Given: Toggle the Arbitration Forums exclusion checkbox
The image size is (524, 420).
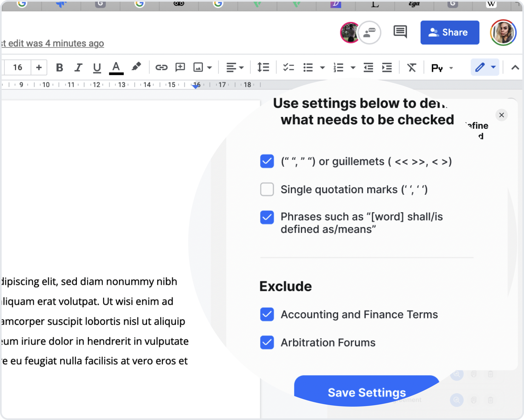Looking at the screenshot, I should click(267, 343).
